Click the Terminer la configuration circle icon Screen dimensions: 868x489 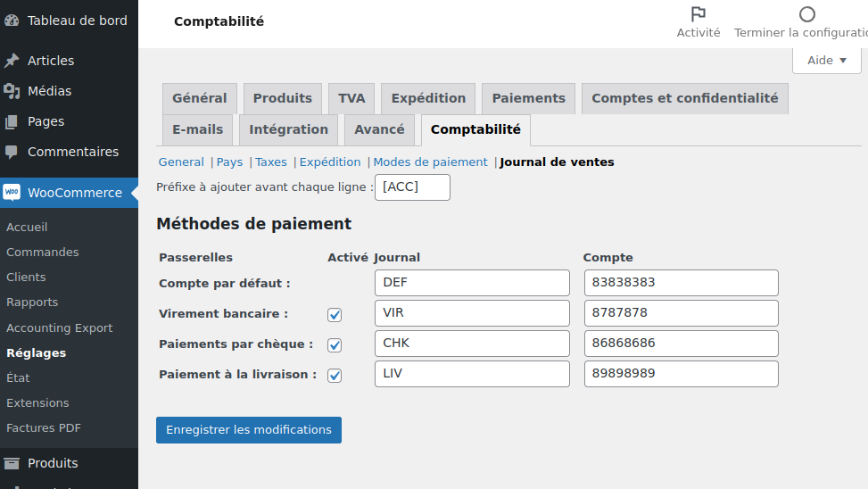tap(806, 14)
